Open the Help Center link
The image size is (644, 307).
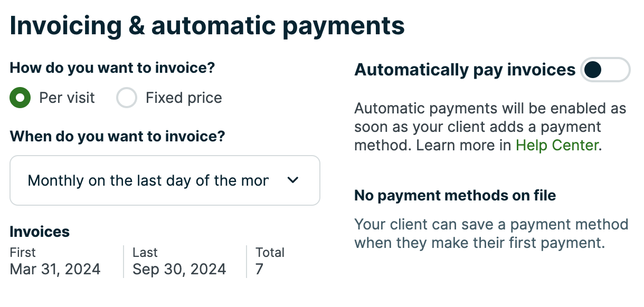pyautogui.click(x=557, y=145)
